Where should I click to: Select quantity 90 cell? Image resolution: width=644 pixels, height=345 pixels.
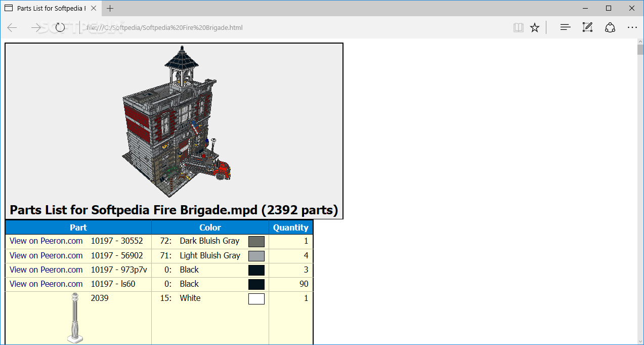pyautogui.click(x=291, y=284)
